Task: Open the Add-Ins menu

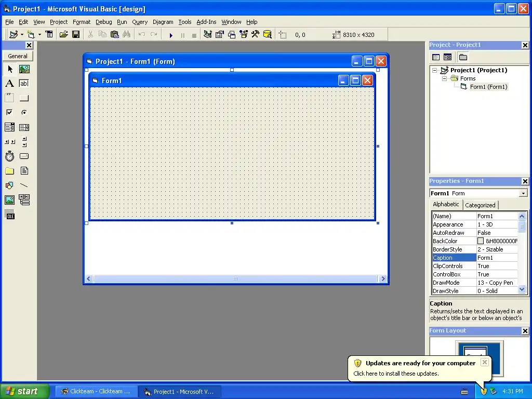Action: [206, 22]
